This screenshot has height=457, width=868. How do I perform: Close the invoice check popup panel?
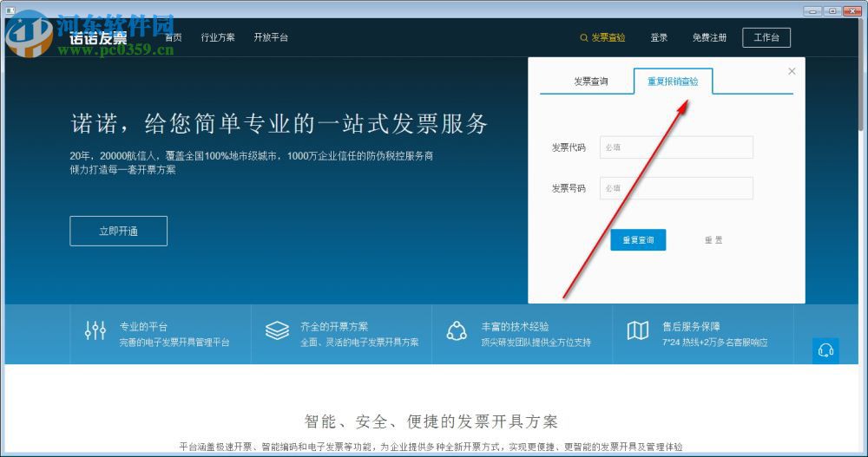(792, 71)
